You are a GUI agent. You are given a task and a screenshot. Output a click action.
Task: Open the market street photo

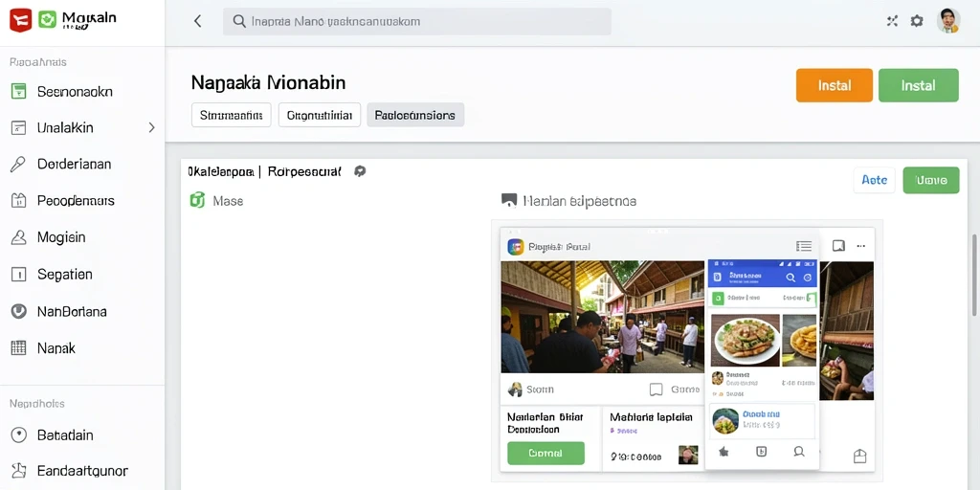(x=603, y=317)
